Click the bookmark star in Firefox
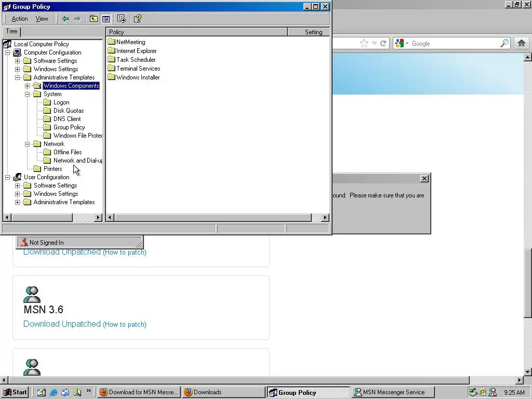Screen dimensions: 532x399 364,43
